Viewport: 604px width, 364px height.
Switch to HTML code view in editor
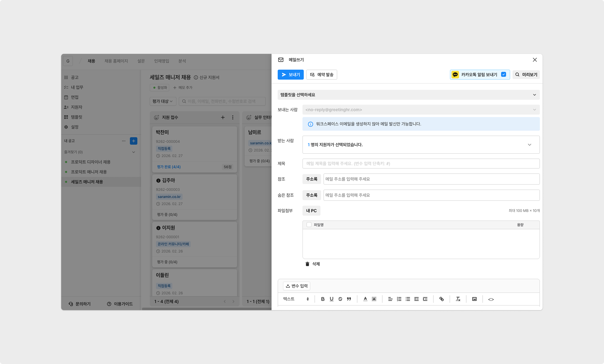click(491, 299)
